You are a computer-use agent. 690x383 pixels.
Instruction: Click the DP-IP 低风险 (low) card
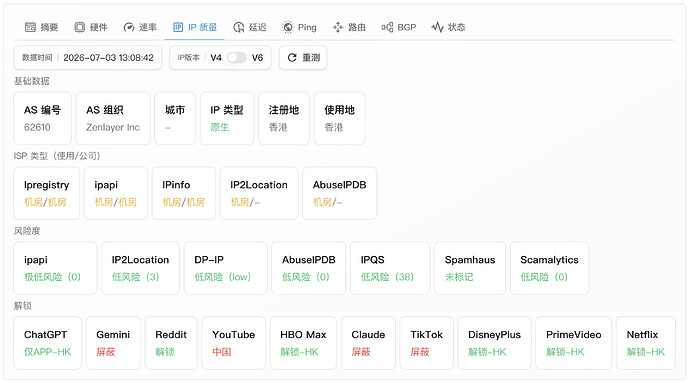click(x=226, y=268)
